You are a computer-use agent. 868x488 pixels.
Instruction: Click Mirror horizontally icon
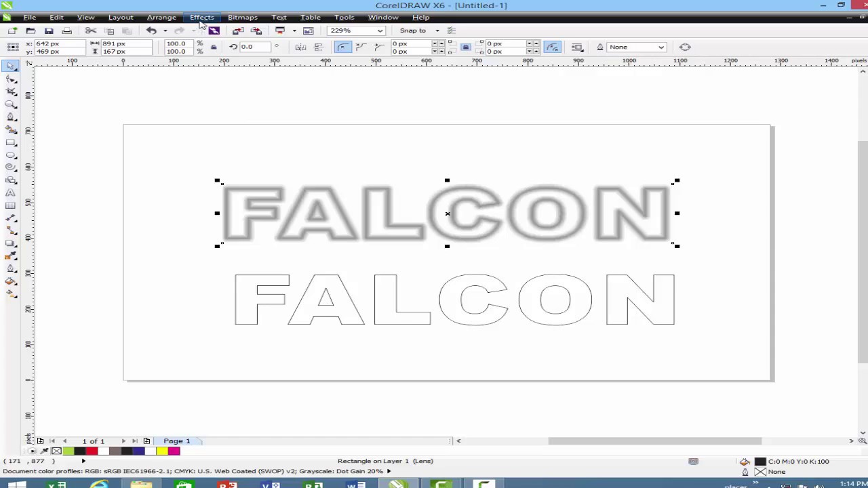pos(300,47)
